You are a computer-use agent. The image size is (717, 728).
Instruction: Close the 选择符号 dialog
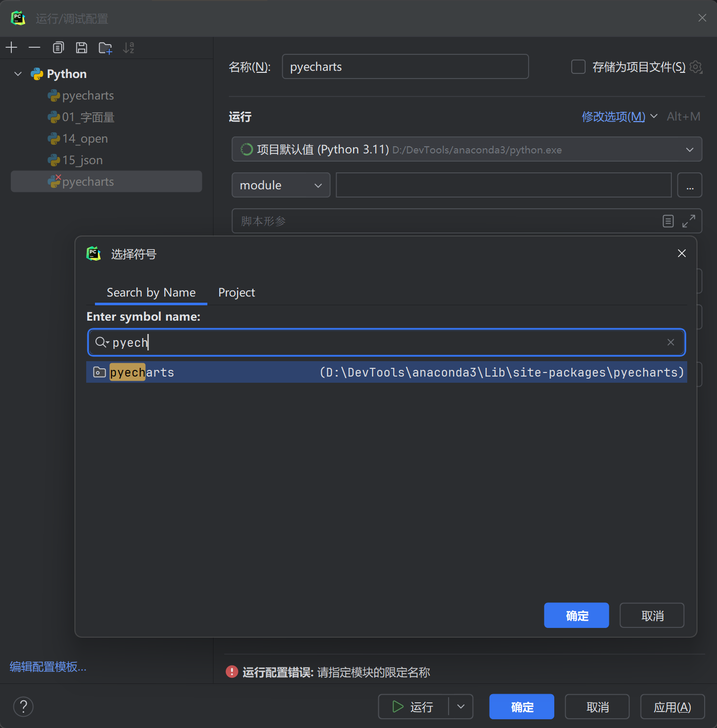pyautogui.click(x=682, y=253)
